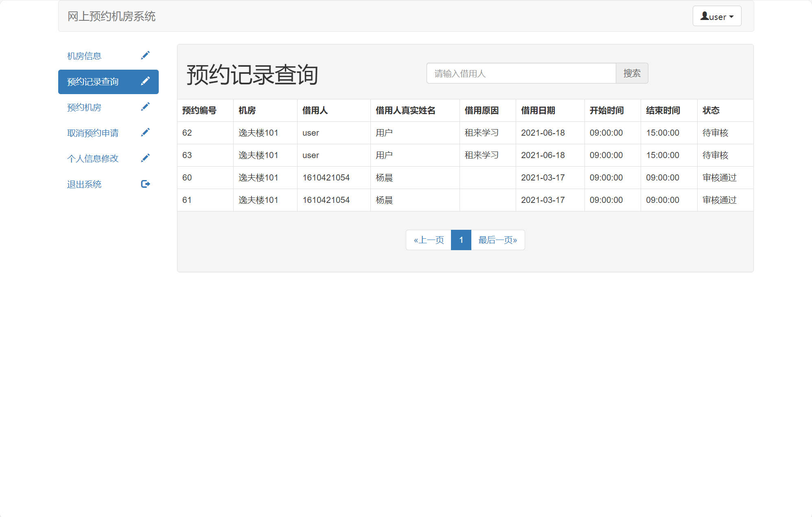This screenshot has height=517, width=812.
Task: Click the «上一页 pagination link
Action: click(x=429, y=240)
